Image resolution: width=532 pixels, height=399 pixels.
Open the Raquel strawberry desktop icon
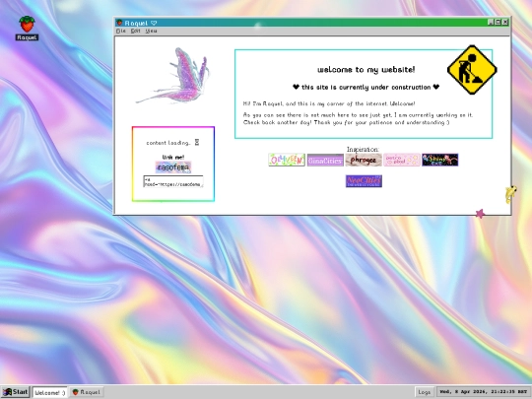pos(27,28)
